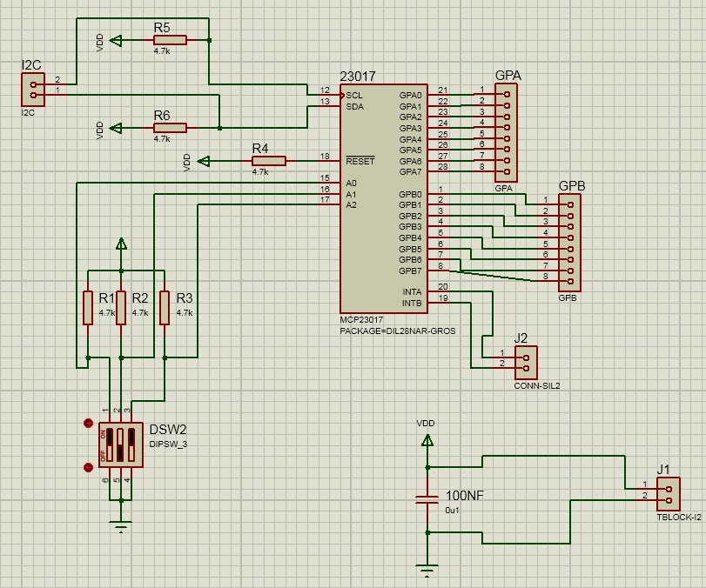Click pin 8 of GPA header
The width and height of the screenshot is (706, 588).
click(507, 171)
